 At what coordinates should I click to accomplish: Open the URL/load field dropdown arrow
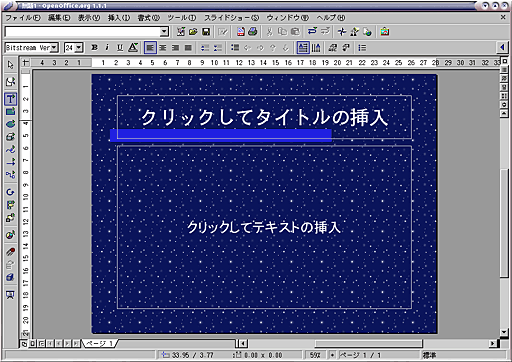tap(164, 32)
